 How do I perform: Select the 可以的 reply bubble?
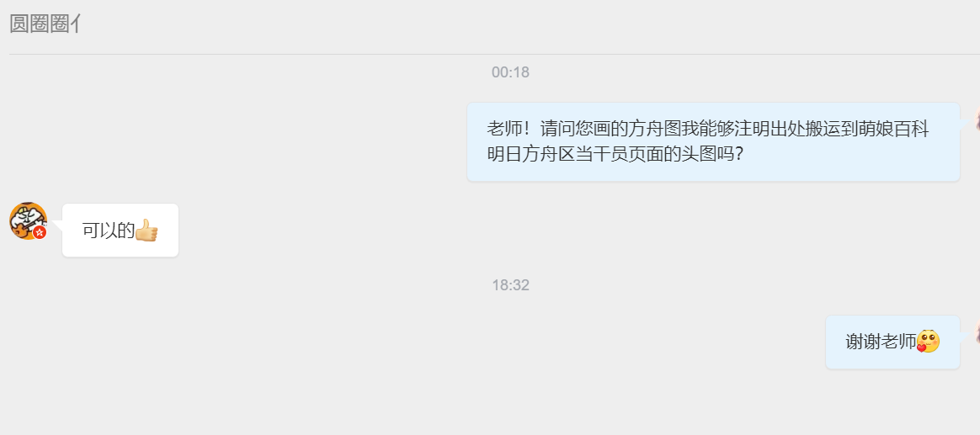point(120,230)
